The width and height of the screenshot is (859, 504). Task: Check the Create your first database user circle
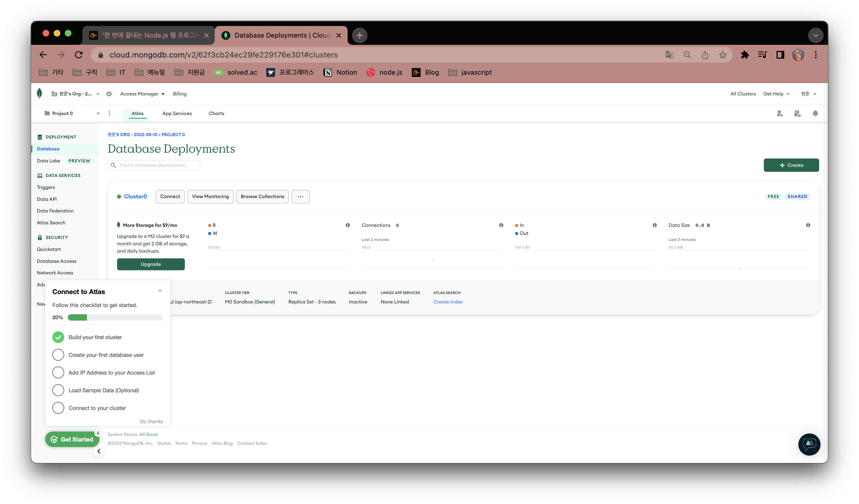58,355
